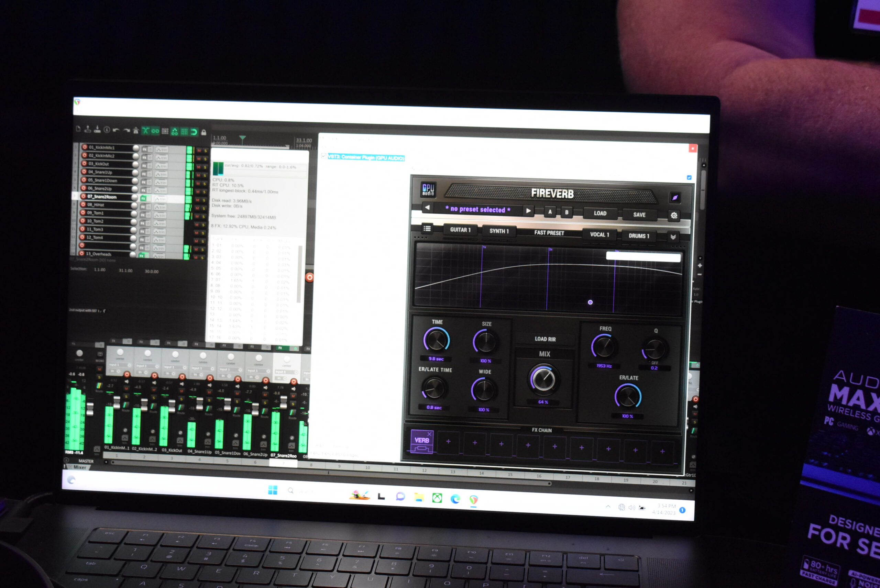The width and height of the screenshot is (880, 588).
Task: Go to next Fireverb preset
Action: coord(528,211)
